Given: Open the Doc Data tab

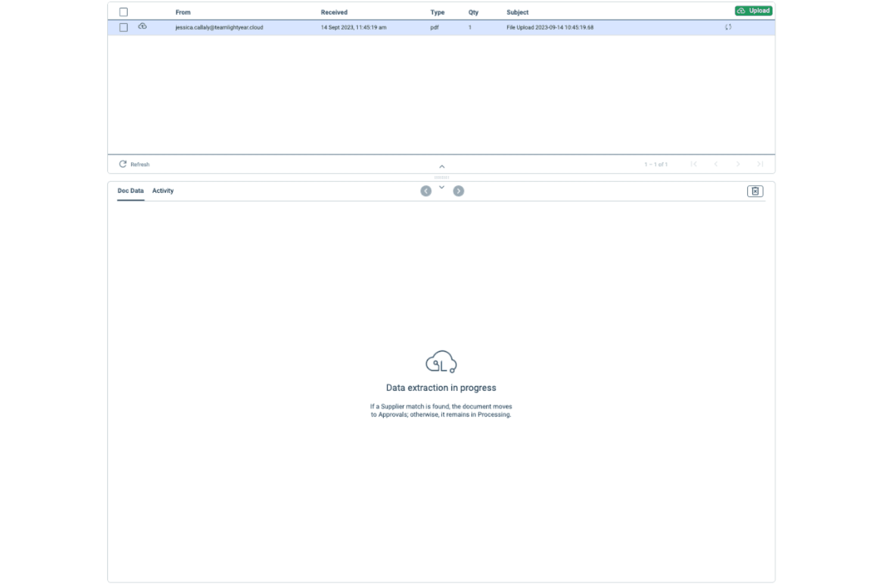Looking at the screenshot, I should coord(131,191).
